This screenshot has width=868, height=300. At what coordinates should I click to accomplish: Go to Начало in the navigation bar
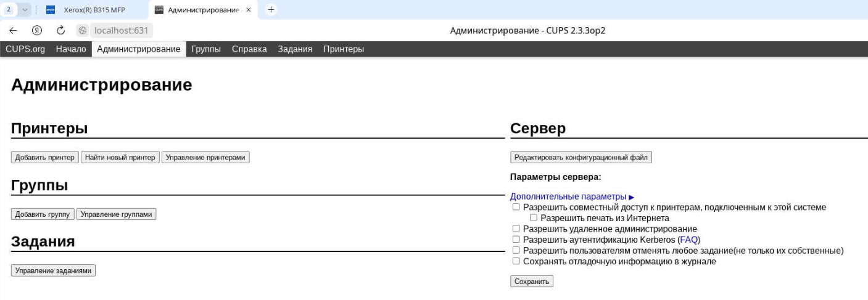point(71,49)
